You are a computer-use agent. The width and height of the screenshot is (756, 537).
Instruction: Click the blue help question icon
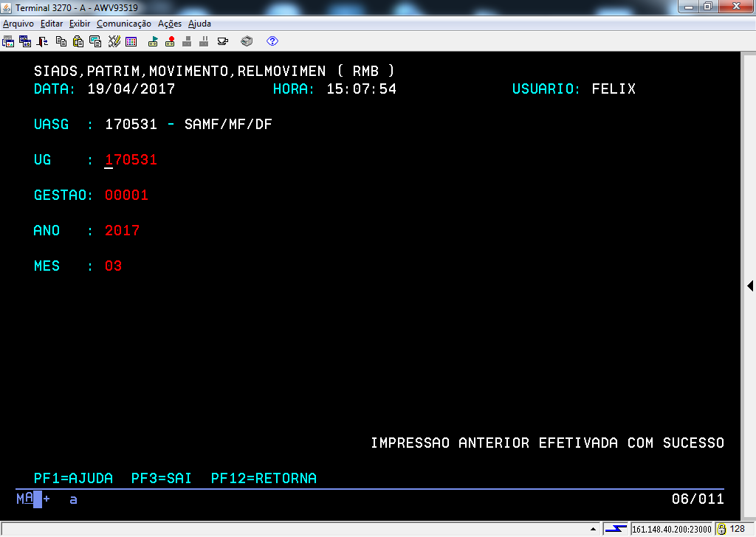tap(272, 41)
